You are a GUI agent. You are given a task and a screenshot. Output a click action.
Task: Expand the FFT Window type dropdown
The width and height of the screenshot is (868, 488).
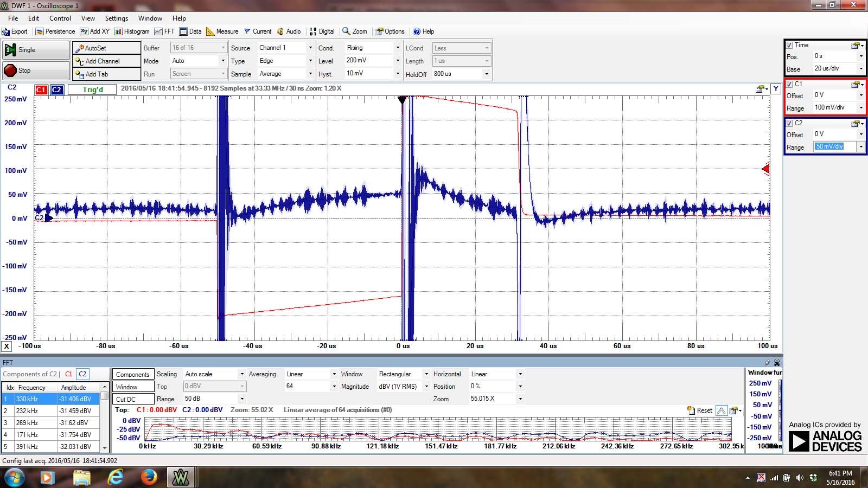coord(426,374)
